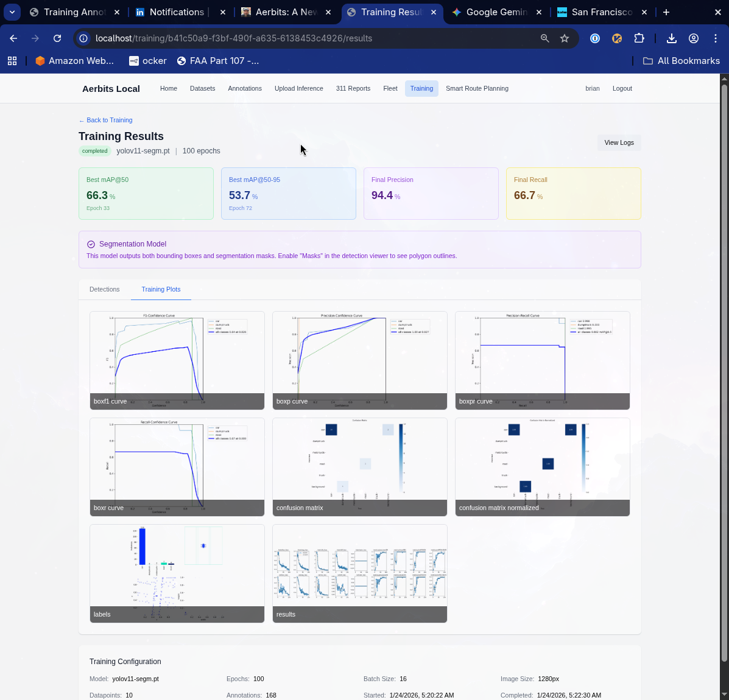Image resolution: width=729 pixels, height=700 pixels.
Task: Reload the page with the refresh icon
Action: click(57, 38)
